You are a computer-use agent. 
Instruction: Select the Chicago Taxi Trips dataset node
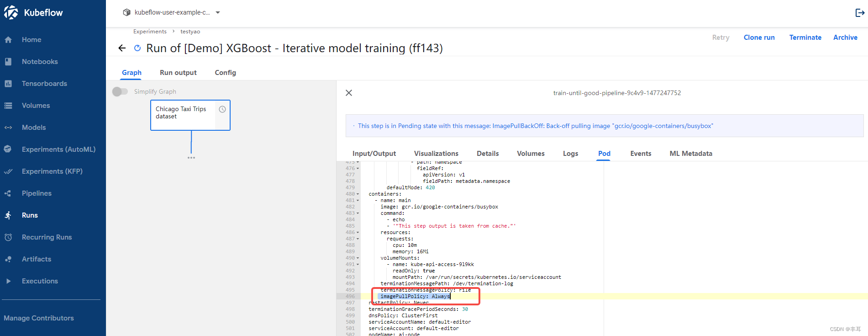pyautogui.click(x=190, y=115)
